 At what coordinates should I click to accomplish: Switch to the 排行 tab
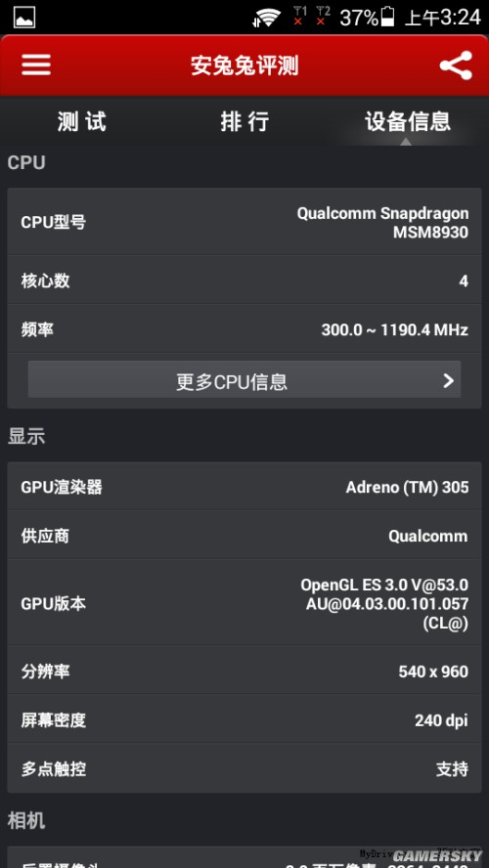click(x=244, y=121)
